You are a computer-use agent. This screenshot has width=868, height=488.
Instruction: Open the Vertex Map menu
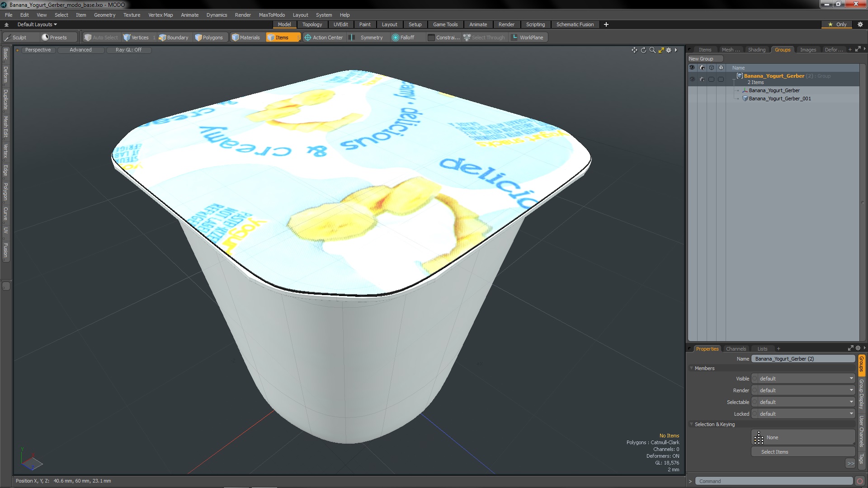pos(160,15)
